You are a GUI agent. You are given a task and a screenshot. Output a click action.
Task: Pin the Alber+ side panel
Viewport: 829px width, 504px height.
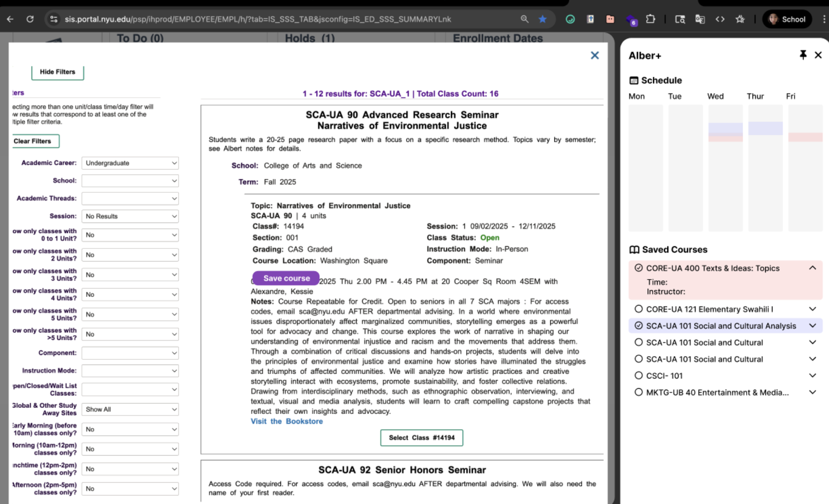(803, 55)
